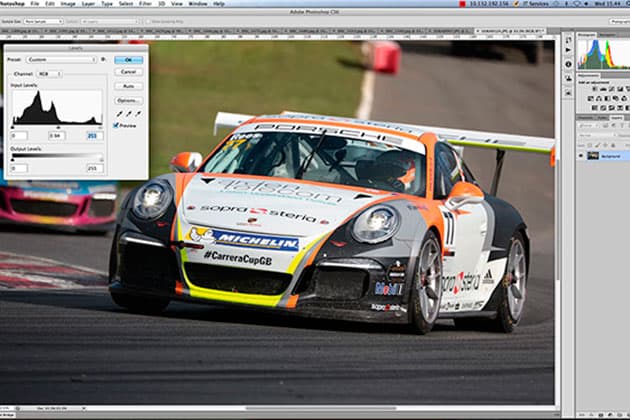Open the View menu
This screenshot has height=420, width=630.
[176, 4]
